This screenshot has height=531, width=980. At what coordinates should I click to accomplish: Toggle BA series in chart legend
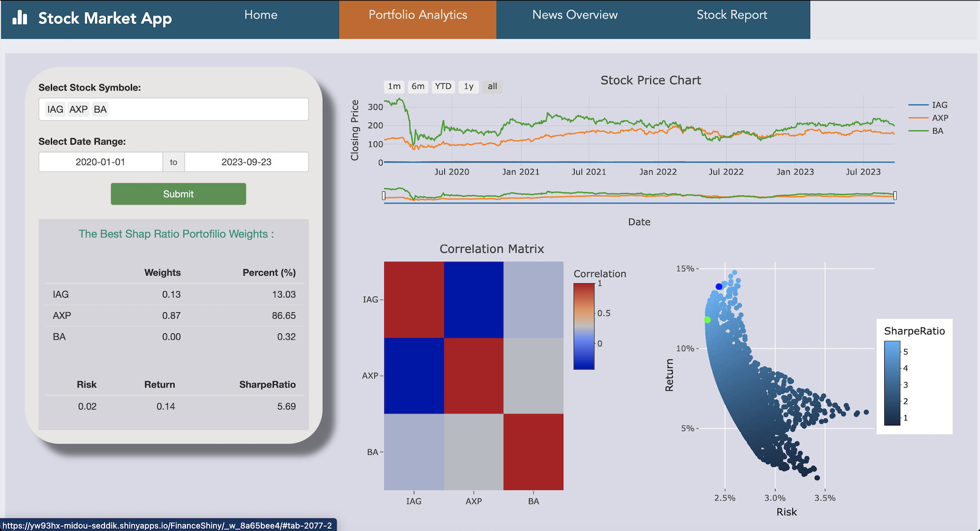click(926, 131)
